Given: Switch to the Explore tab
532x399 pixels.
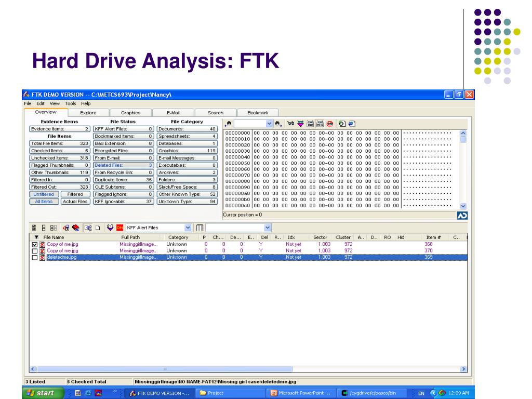Looking at the screenshot, I should (x=88, y=113).
